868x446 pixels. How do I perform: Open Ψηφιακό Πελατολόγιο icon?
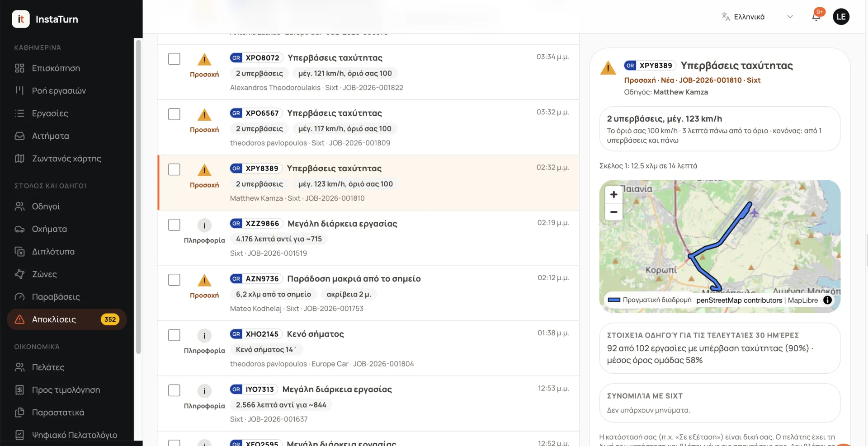(x=19, y=435)
